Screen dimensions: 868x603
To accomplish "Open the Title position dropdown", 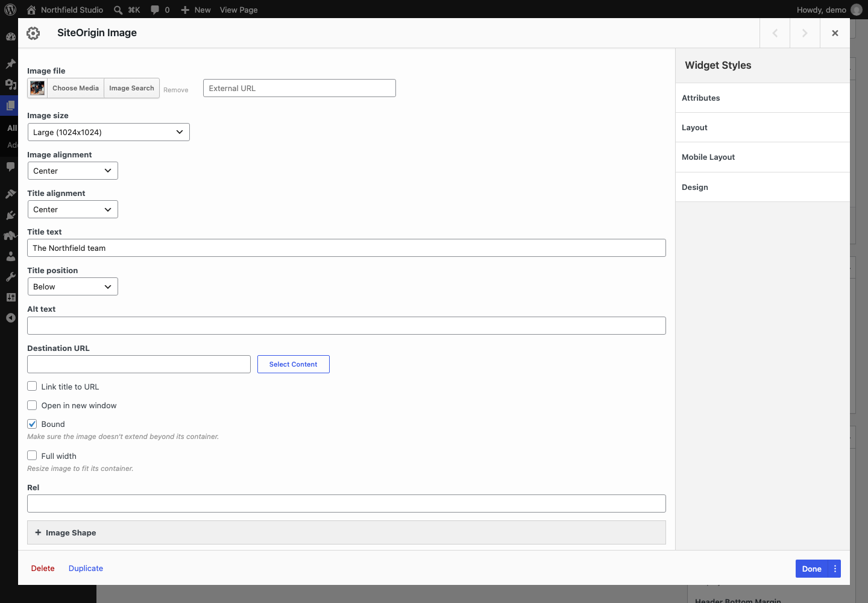I will tap(73, 286).
